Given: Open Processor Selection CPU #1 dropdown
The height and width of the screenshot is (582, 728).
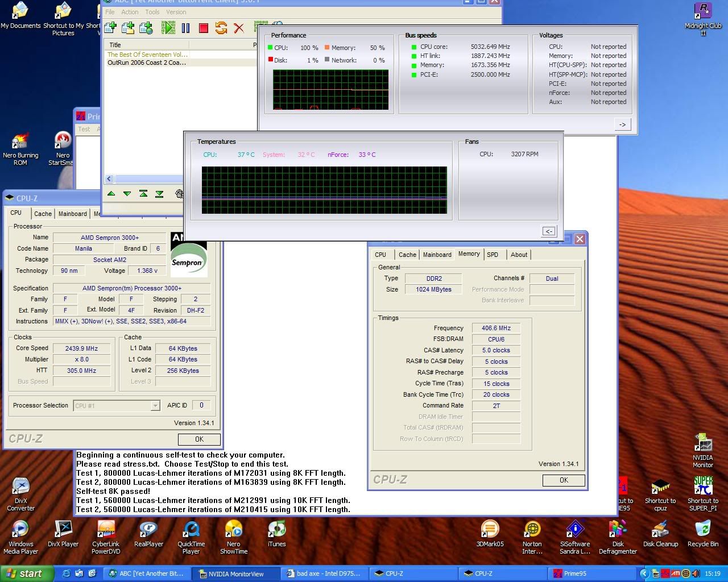Looking at the screenshot, I should click(x=117, y=406).
